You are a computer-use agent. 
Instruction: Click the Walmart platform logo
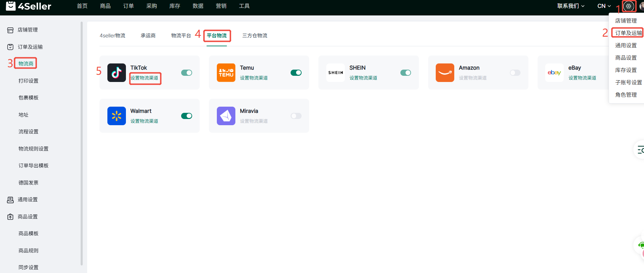(x=117, y=116)
